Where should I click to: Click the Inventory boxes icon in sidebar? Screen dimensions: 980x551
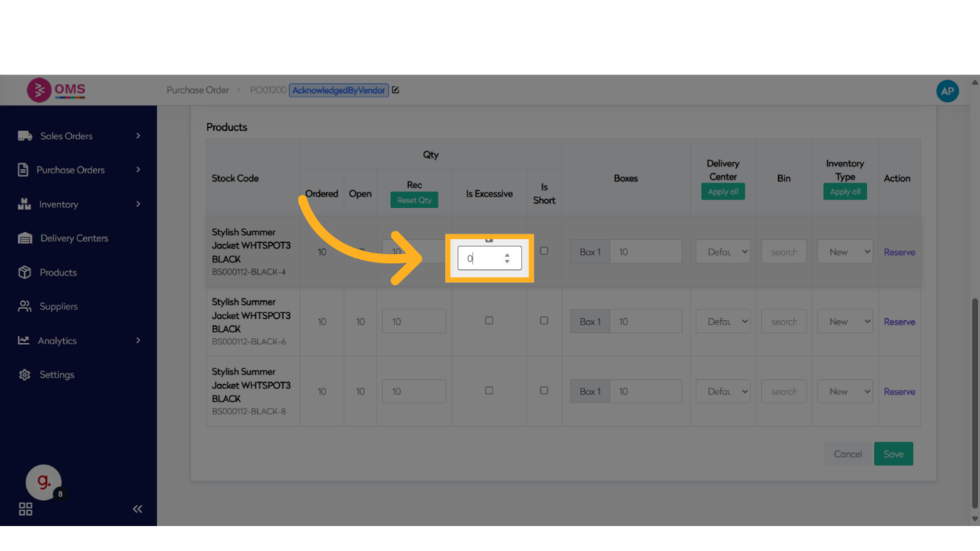[x=24, y=204]
